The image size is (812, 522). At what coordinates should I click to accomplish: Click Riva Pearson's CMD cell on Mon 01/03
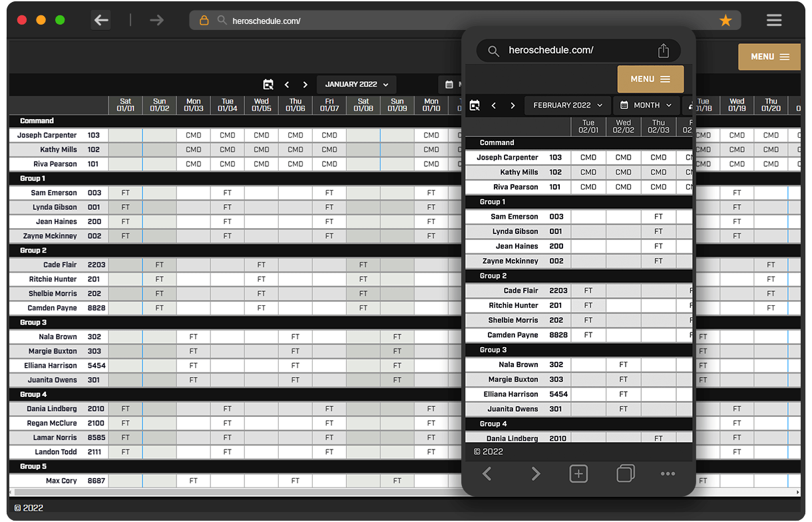[x=194, y=164]
